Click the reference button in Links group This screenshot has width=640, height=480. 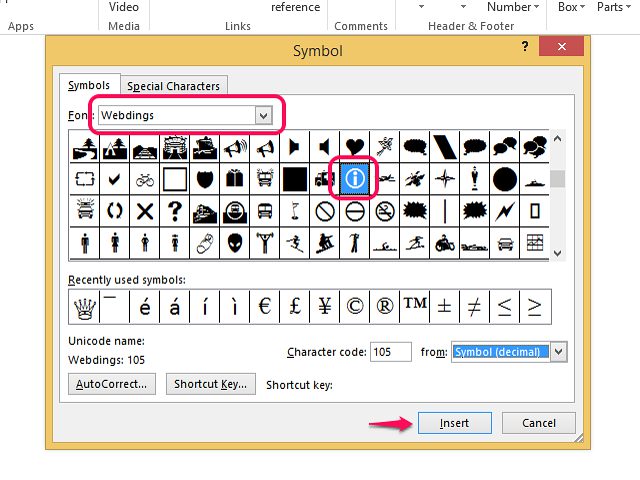(x=296, y=7)
